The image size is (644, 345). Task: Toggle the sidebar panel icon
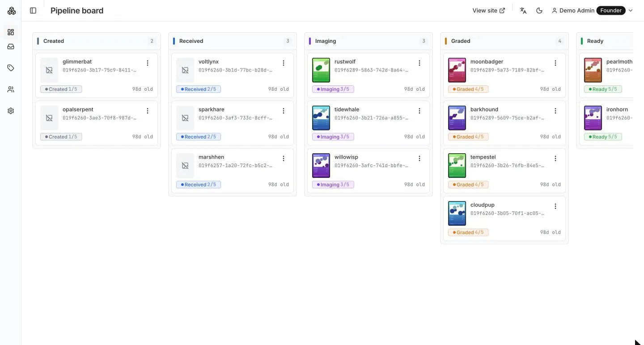33,11
